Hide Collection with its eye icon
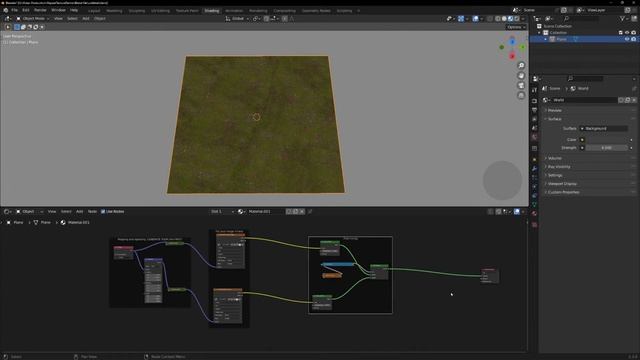Screen dimensions: 640x360 click(x=627, y=33)
